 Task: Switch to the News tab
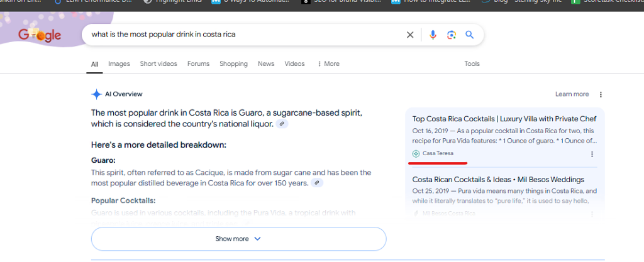pyautogui.click(x=266, y=64)
